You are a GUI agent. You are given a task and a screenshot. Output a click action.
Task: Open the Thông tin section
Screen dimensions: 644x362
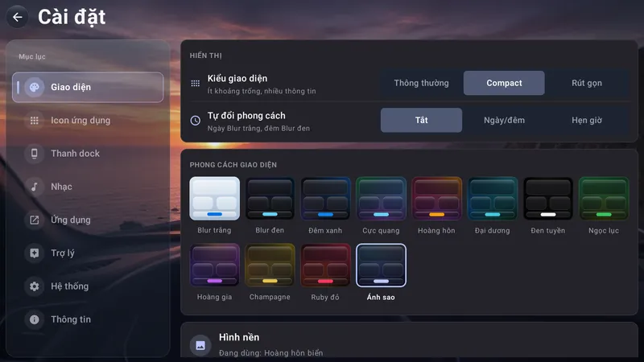click(x=88, y=319)
